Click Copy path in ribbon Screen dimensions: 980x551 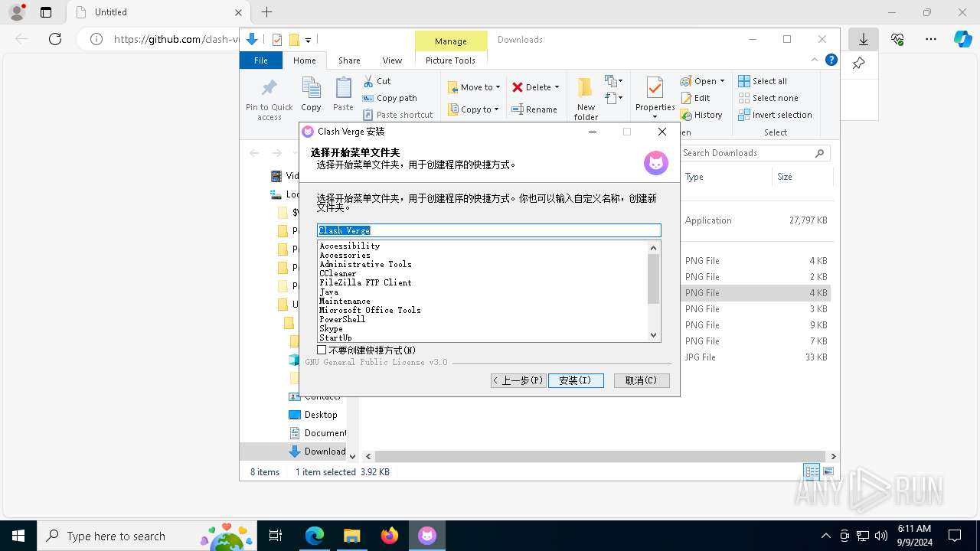390,98
